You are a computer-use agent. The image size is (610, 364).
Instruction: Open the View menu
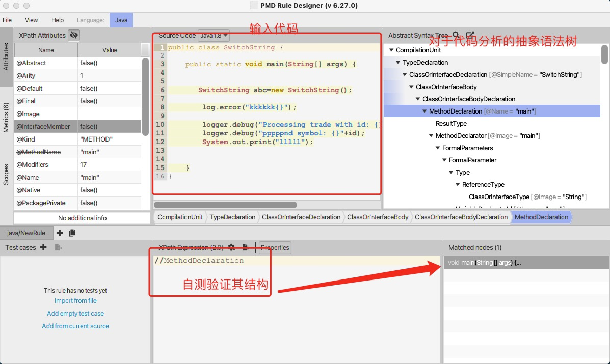point(31,20)
